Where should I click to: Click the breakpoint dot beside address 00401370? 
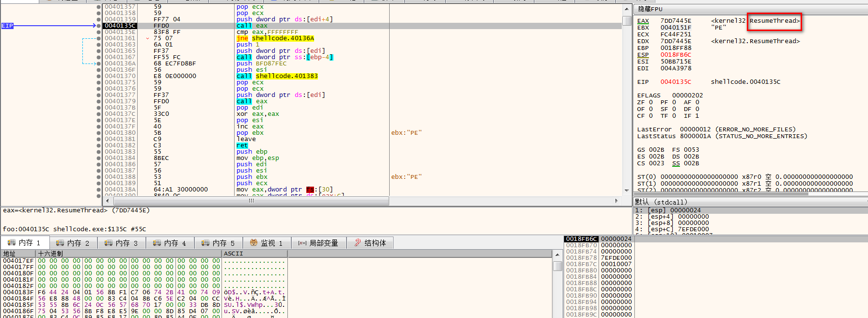[x=99, y=76]
